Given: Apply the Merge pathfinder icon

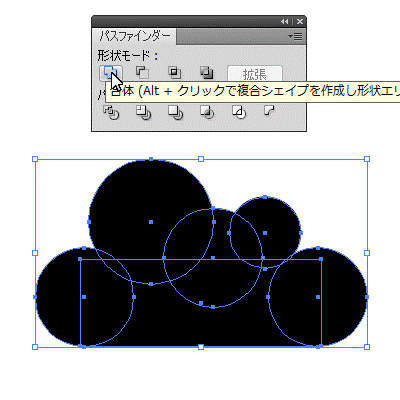Looking at the screenshot, I should 175,112.
